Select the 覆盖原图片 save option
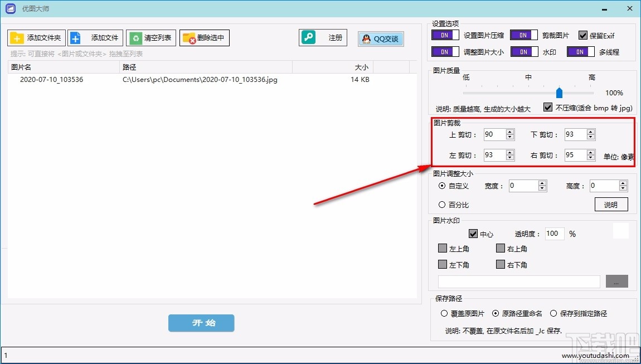The height and width of the screenshot is (364, 641). [x=443, y=313]
